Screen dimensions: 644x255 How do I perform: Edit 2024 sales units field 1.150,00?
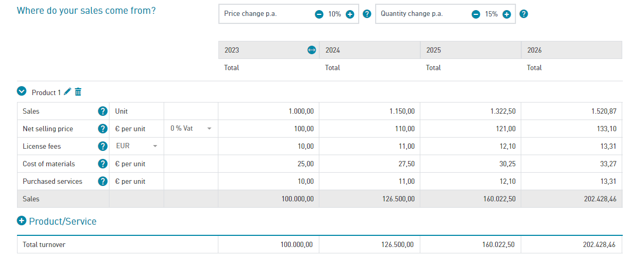click(x=369, y=112)
